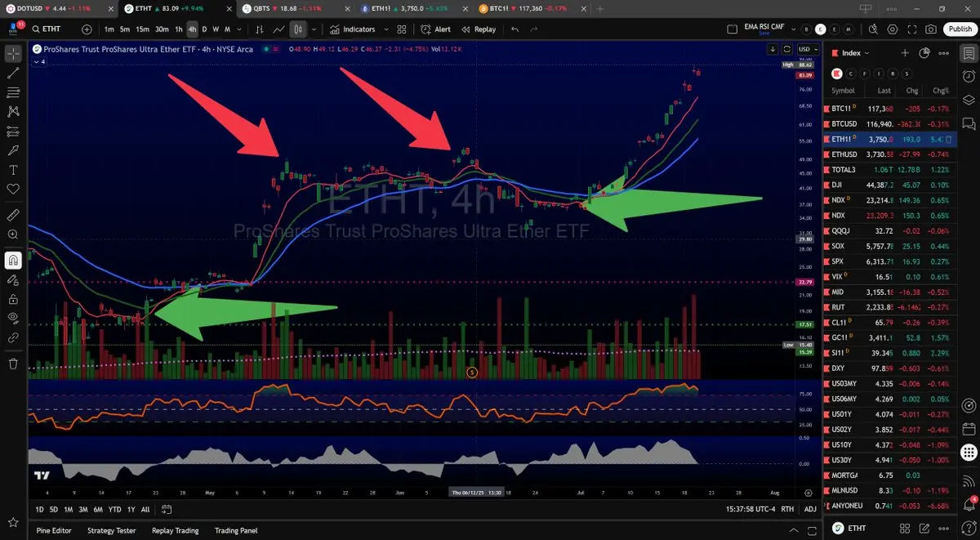This screenshot has width=980, height=540.
Task: Select the candlestick chart style icon
Action: [298, 29]
